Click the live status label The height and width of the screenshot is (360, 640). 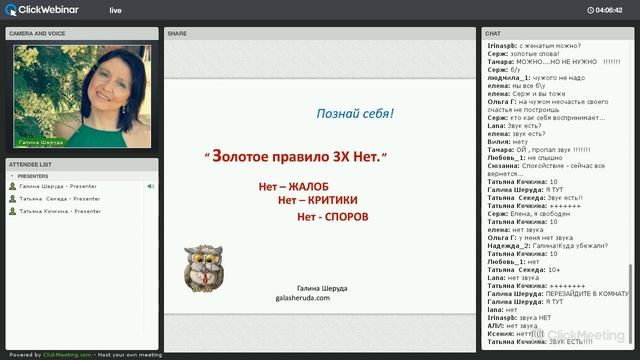point(116,11)
